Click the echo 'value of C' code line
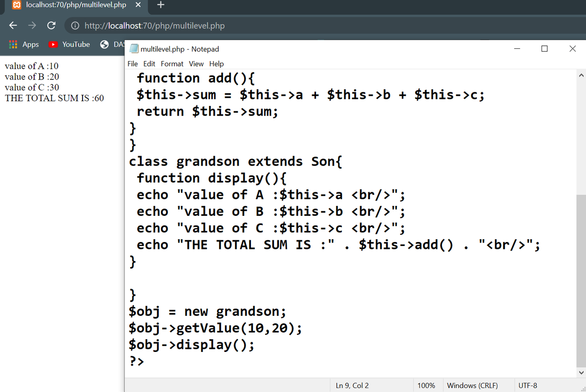586x392 pixels. pos(271,228)
